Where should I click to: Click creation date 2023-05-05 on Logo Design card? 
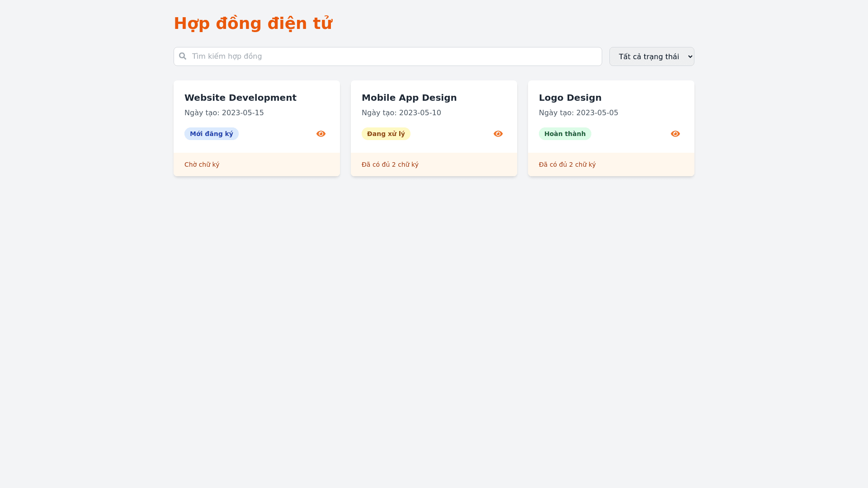[x=597, y=113]
